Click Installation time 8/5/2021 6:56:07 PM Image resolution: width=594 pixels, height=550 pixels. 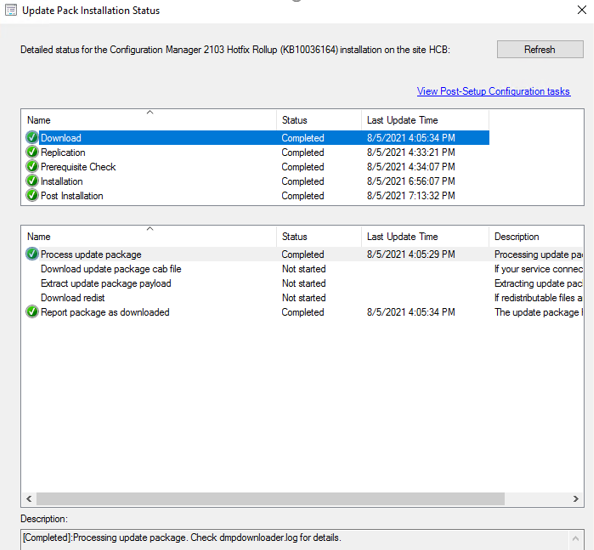(x=411, y=181)
